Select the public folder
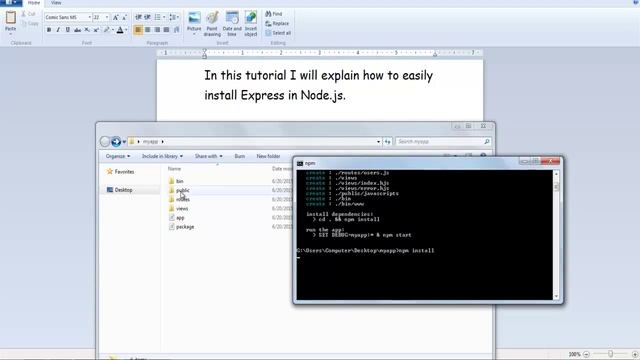 [179, 190]
